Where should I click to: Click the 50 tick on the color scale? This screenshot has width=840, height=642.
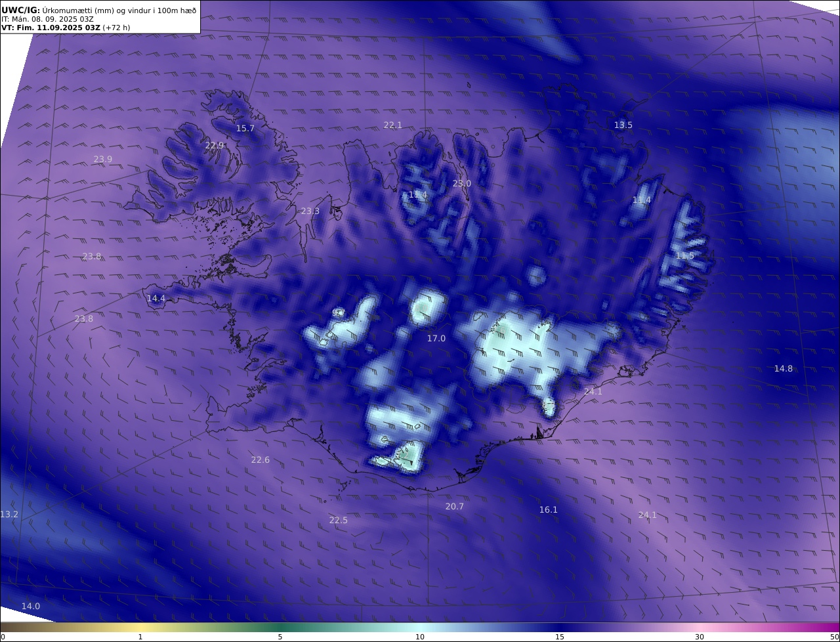pos(834,637)
